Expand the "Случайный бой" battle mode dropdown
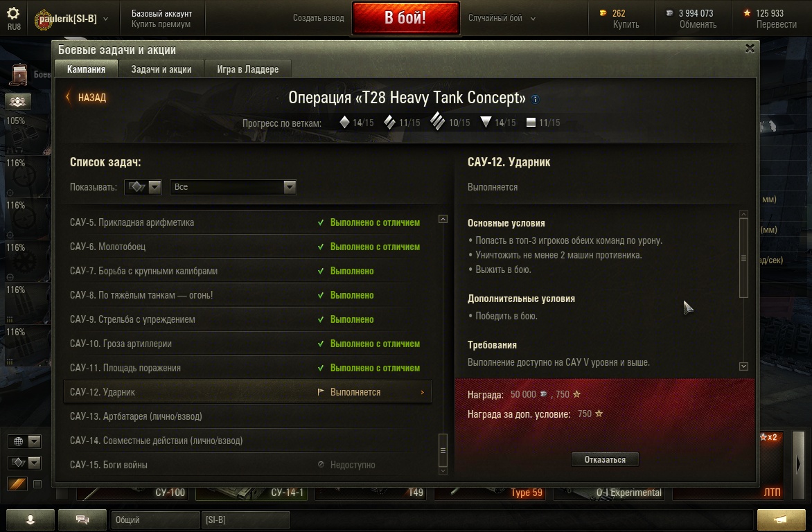 click(x=502, y=18)
